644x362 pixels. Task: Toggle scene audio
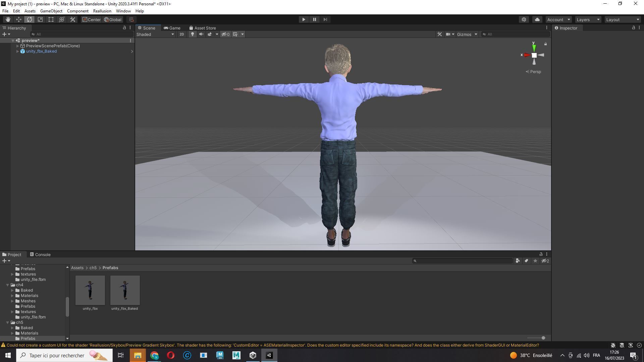(x=201, y=34)
